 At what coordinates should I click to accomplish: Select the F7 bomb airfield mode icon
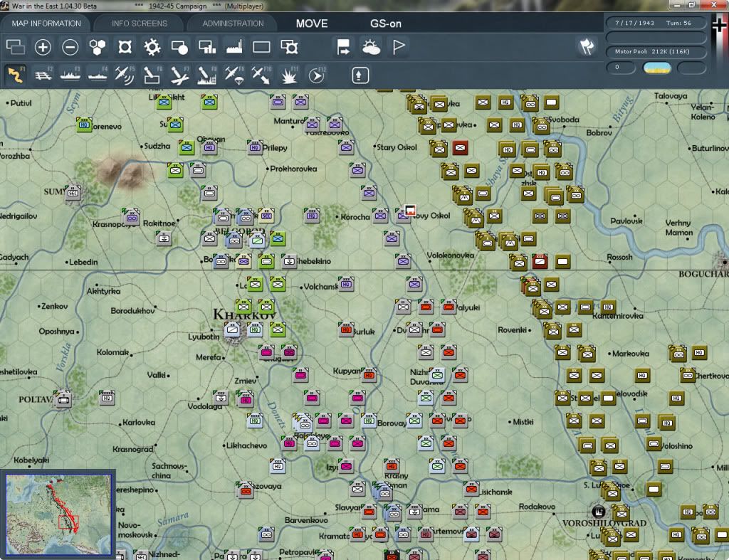179,75
